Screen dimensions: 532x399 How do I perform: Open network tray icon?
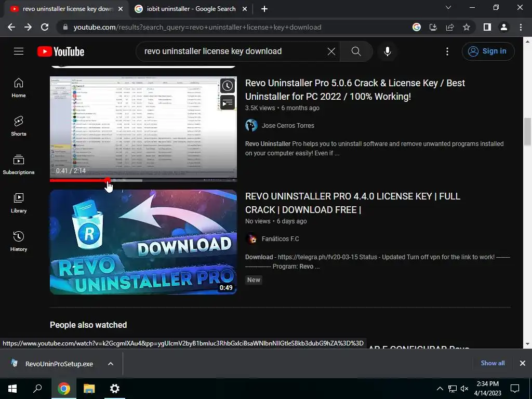click(x=453, y=389)
